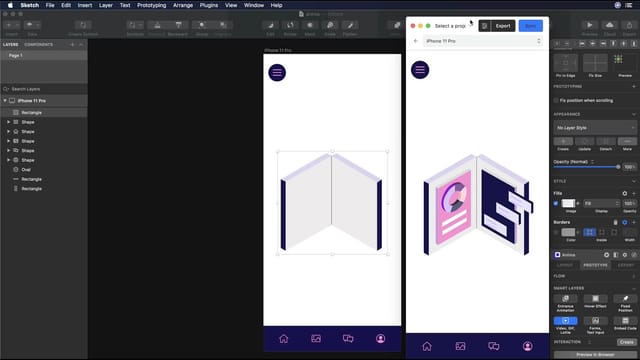The height and width of the screenshot is (360, 640).
Task: Collapse the Appearance section
Action: coord(634,114)
